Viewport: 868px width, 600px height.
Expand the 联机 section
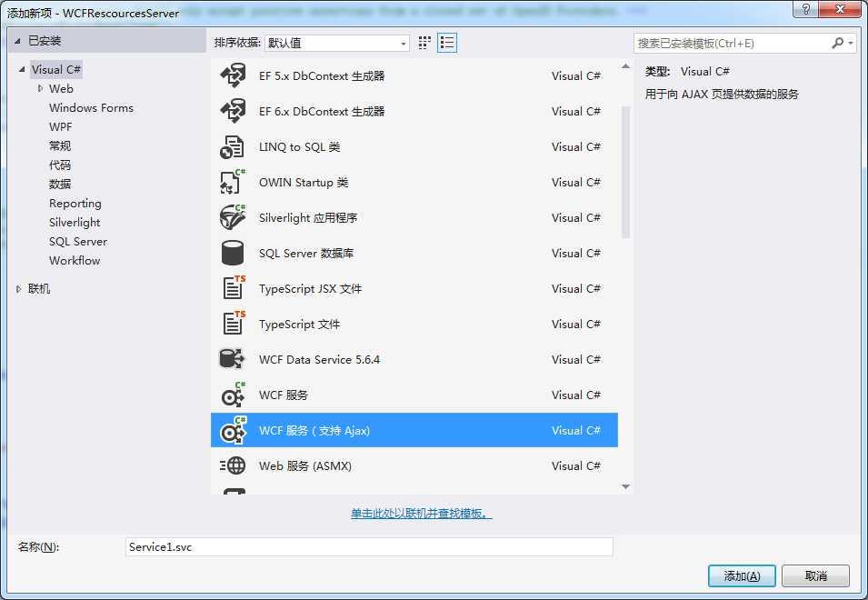click(18, 289)
